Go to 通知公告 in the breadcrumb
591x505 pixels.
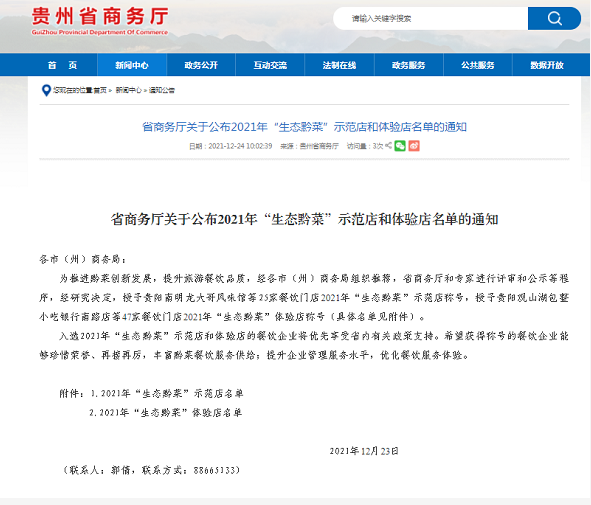tap(162, 90)
